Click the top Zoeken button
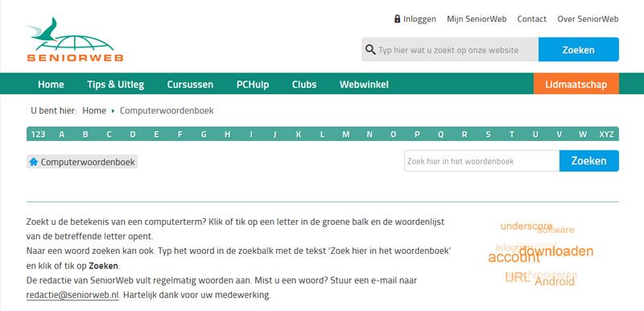This screenshot has height=311, width=644. [x=578, y=50]
